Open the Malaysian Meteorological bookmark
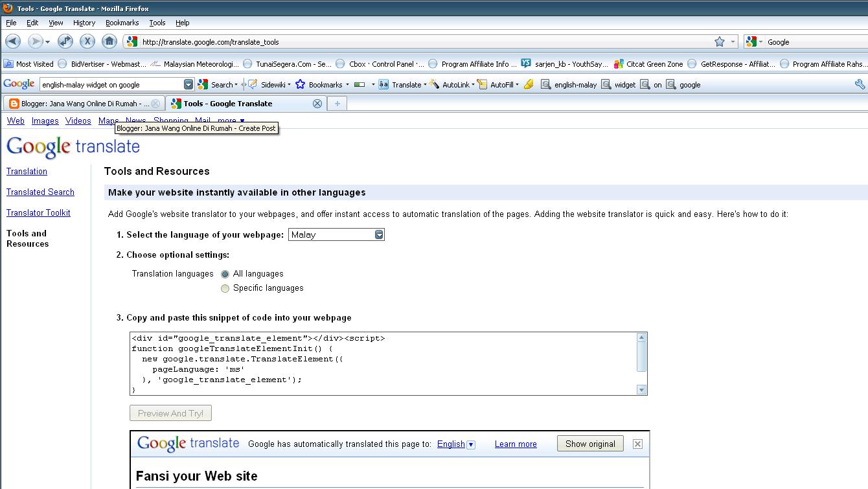 195,64
